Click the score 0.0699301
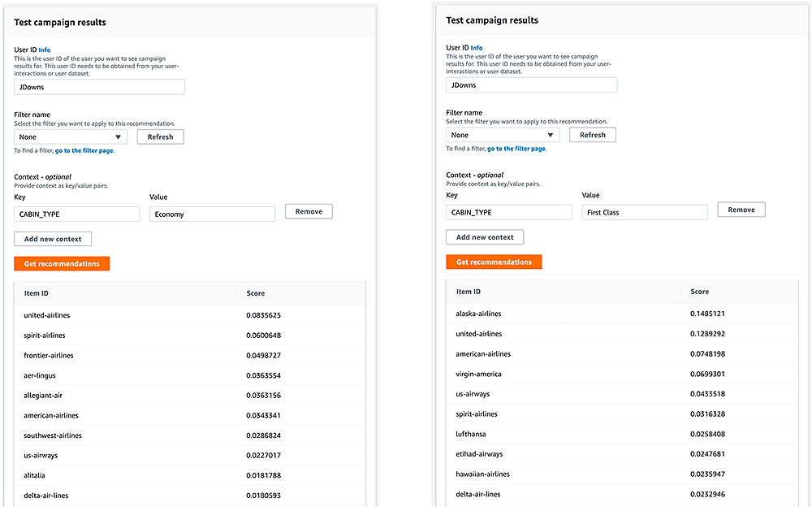This screenshot has width=812, height=511. coord(707,374)
